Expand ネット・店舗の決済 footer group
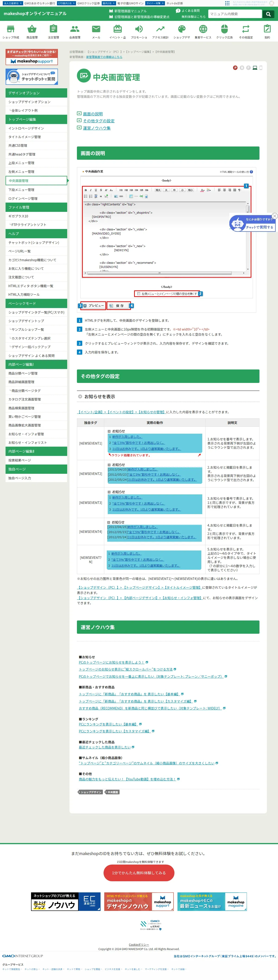This screenshot has height=980, width=278. coord(53,969)
